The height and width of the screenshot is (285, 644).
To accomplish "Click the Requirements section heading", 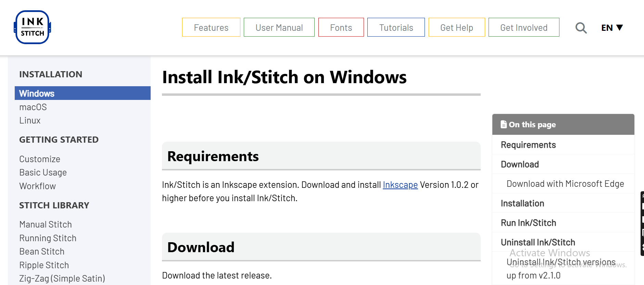I will [x=213, y=156].
